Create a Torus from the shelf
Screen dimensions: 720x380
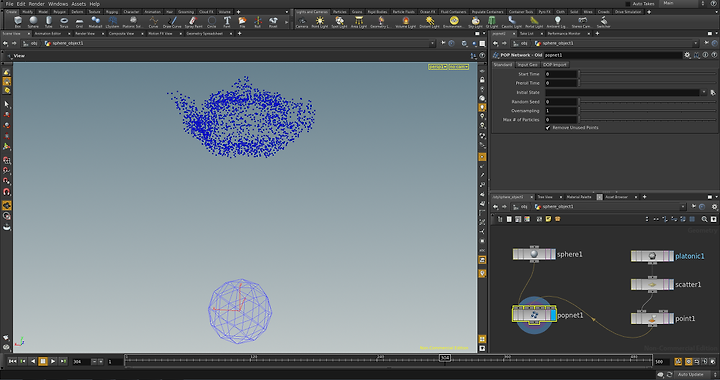coord(64,22)
